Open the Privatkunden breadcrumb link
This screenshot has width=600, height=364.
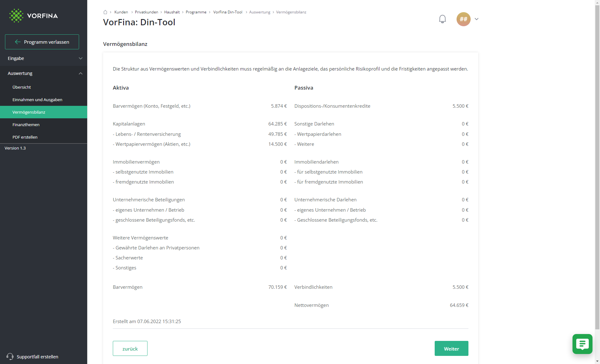pyautogui.click(x=147, y=12)
